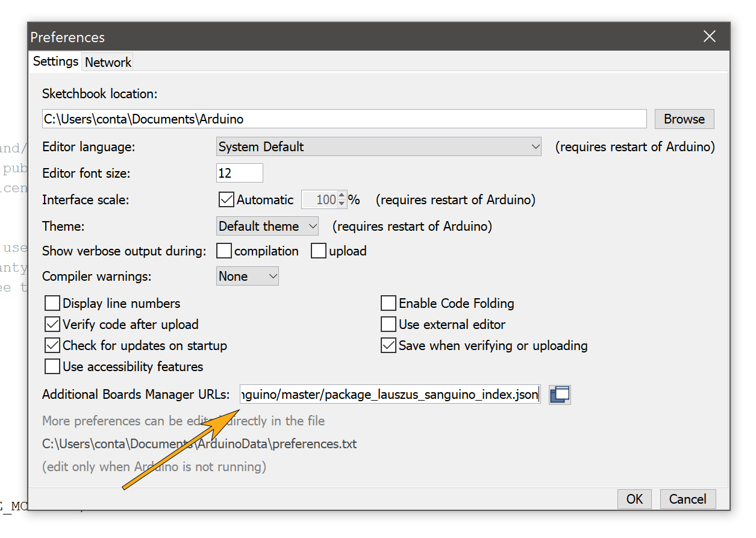Toggle Display line numbers
The width and height of the screenshot is (756, 538).
(52, 303)
